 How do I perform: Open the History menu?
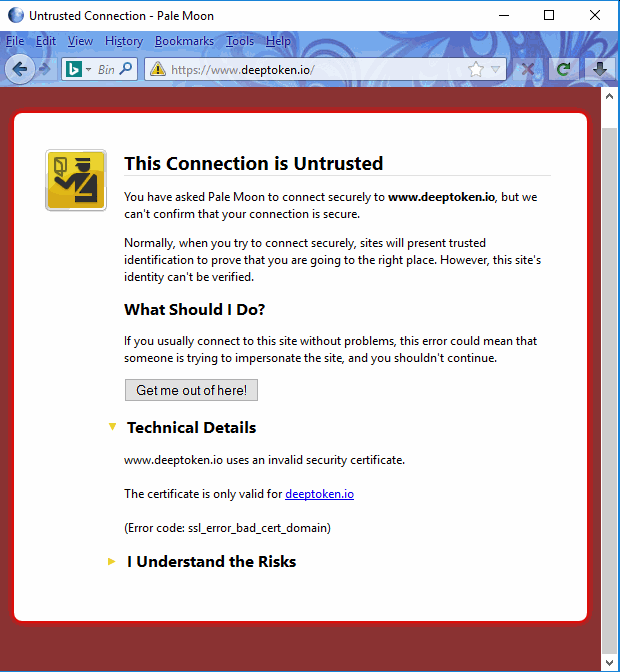124,41
